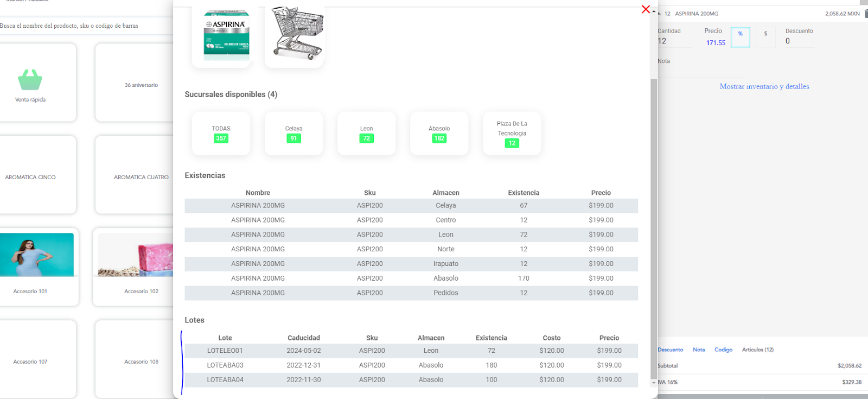Open the AROMATICA CUATRO category card

[x=134, y=175]
